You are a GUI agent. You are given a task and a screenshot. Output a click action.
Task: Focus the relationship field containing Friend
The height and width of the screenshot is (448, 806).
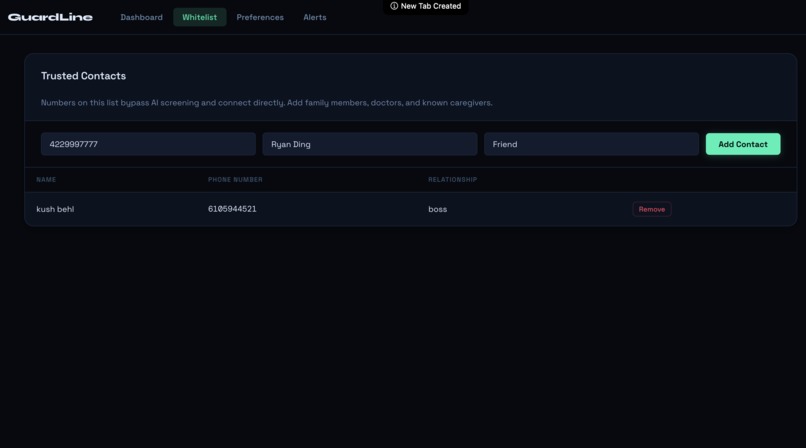591,144
